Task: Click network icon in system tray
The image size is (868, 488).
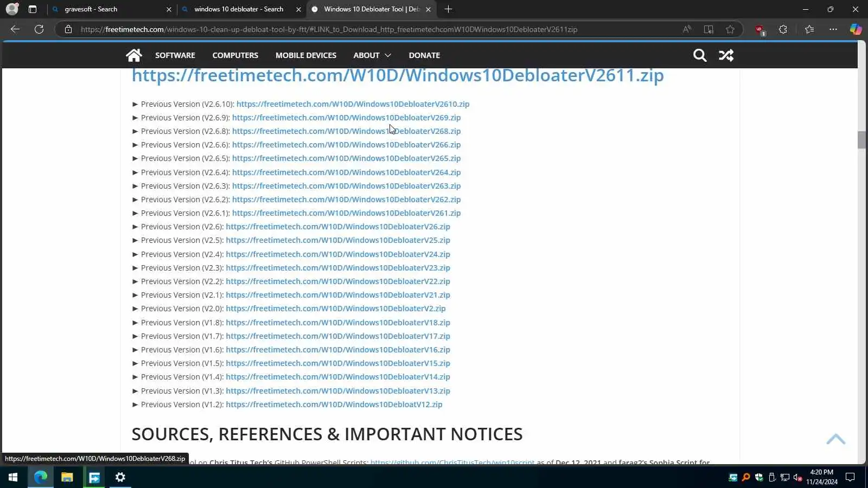Action: (784, 477)
